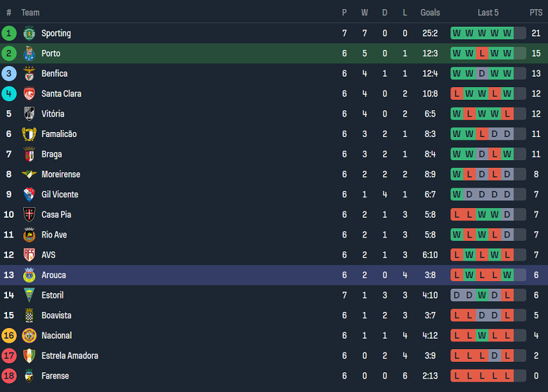
Task: Open the Moreirense team page
Action: click(x=60, y=174)
